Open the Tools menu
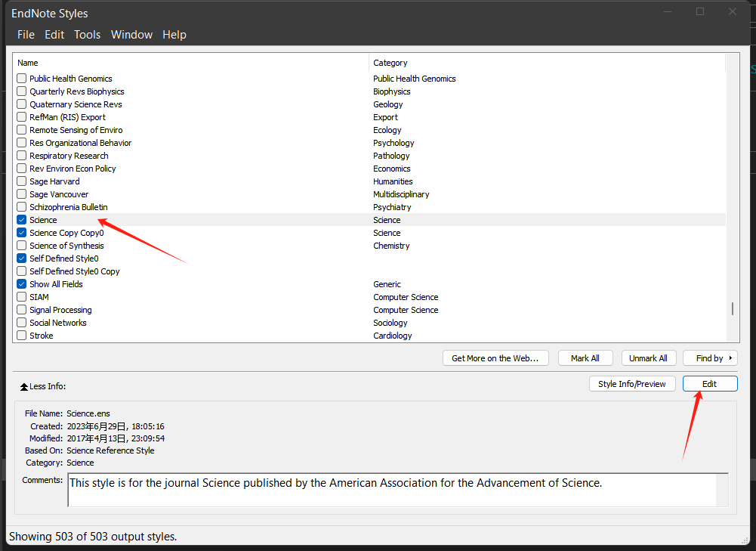 pyautogui.click(x=88, y=35)
